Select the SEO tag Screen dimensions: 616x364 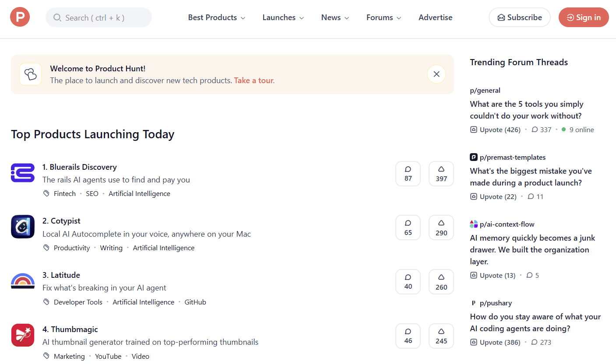92,193
